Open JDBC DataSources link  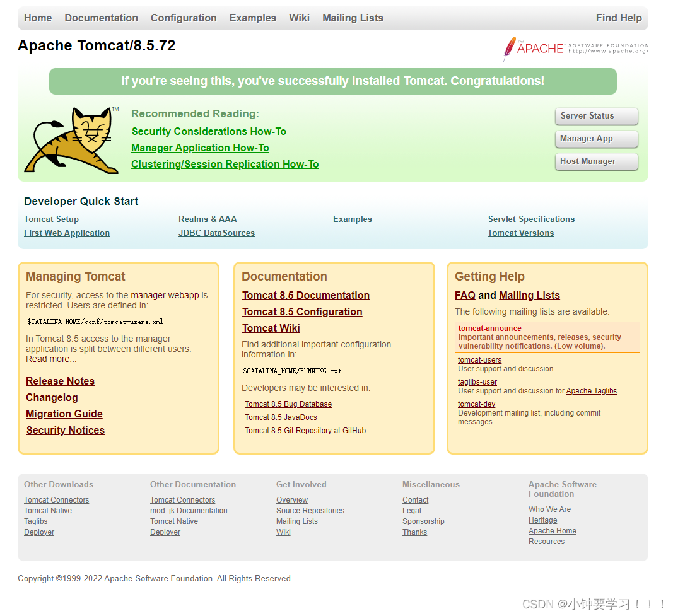[217, 233]
